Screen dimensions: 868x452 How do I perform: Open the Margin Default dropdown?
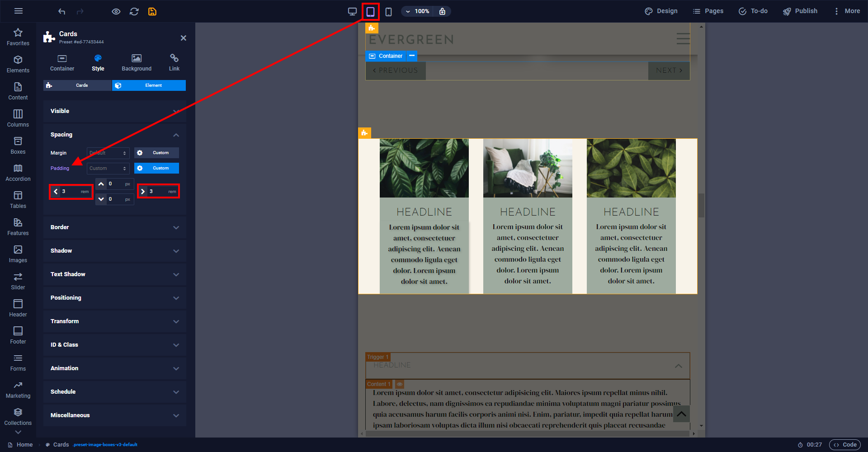(x=108, y=153)
